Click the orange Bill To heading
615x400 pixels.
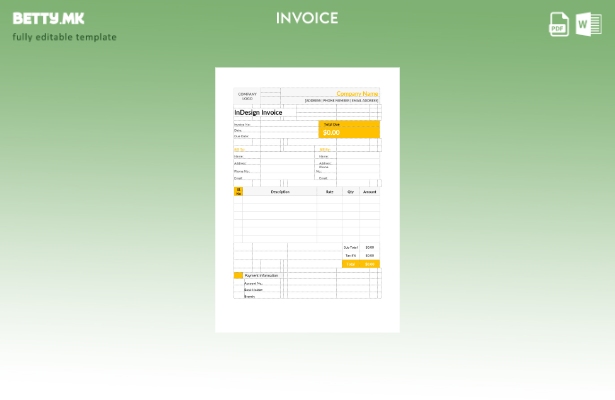(x=239, y=149)
